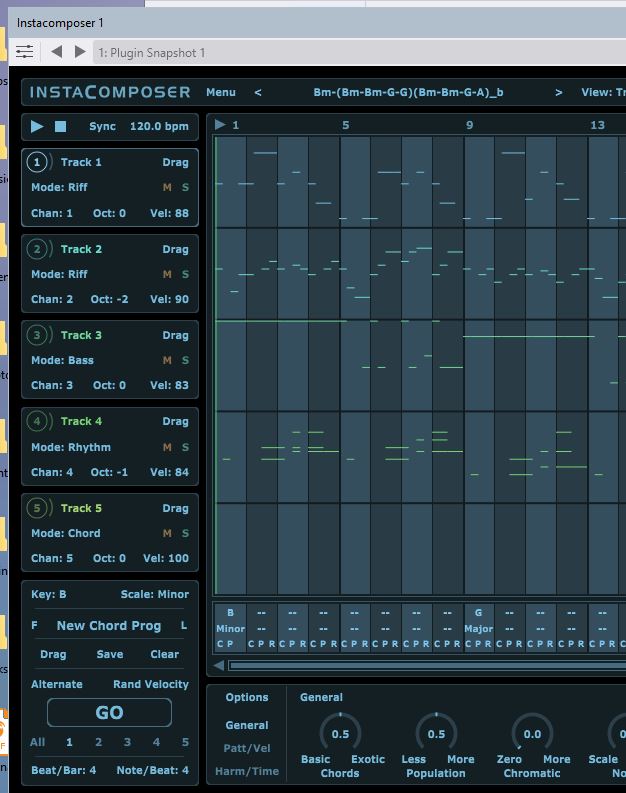
Task: Open the InstaComposer Menu
Action: 220,93
